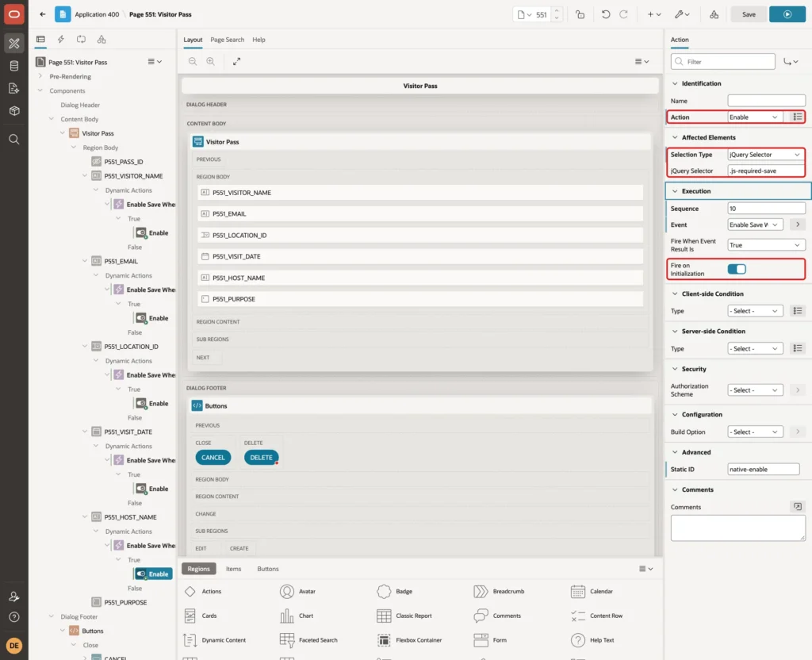Pick the Classic Report region type
Screen dimensions: 812x660
[404, 616]
